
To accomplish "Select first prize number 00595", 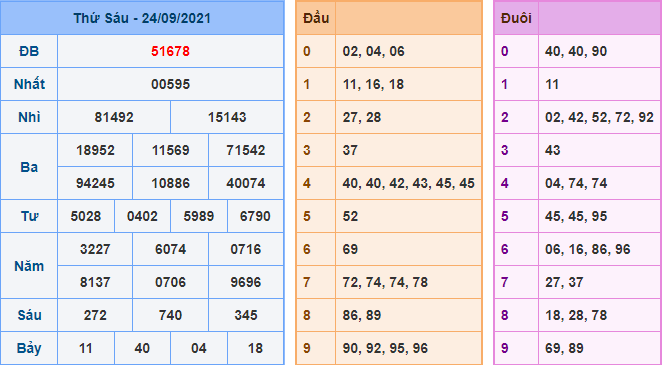I will pyautogui.click(x=171, y=84).
